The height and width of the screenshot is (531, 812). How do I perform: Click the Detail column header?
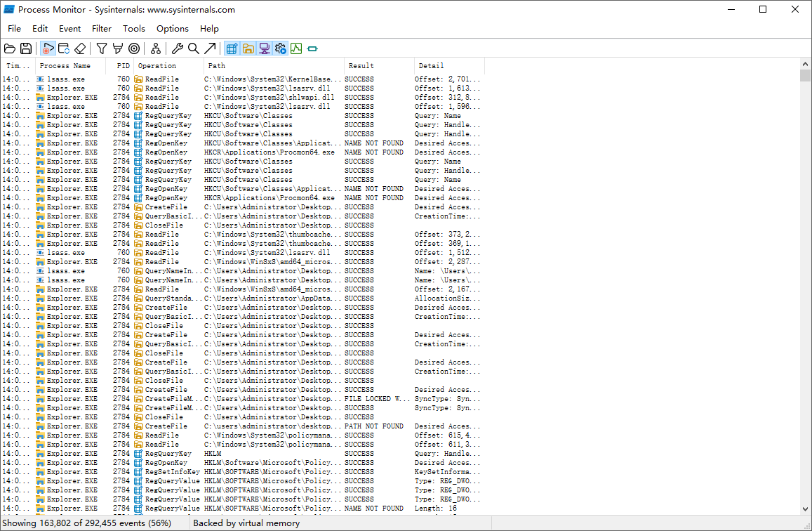(449, 66)
